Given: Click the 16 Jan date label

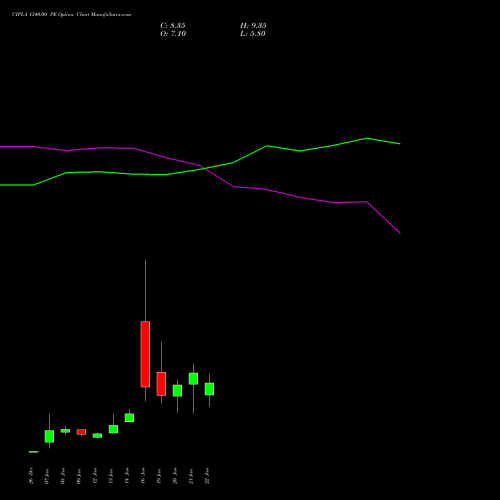Looking at the screenshot, I should 143,476.
